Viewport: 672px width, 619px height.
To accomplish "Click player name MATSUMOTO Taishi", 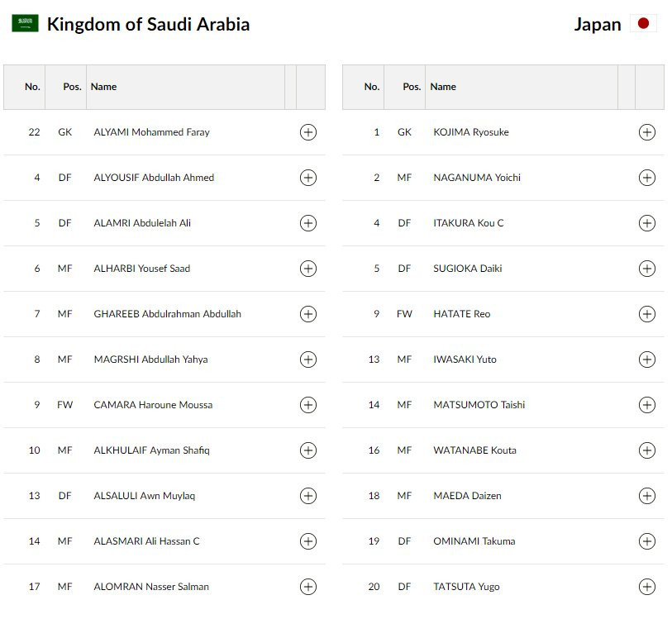I will [479, 405].
